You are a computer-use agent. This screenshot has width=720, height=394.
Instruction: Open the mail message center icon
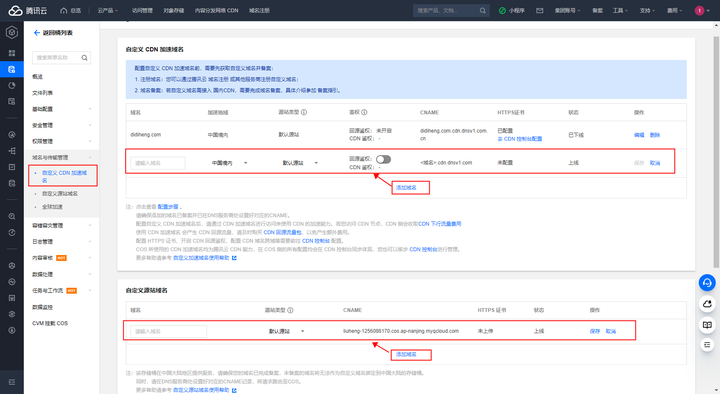(540, 11)
